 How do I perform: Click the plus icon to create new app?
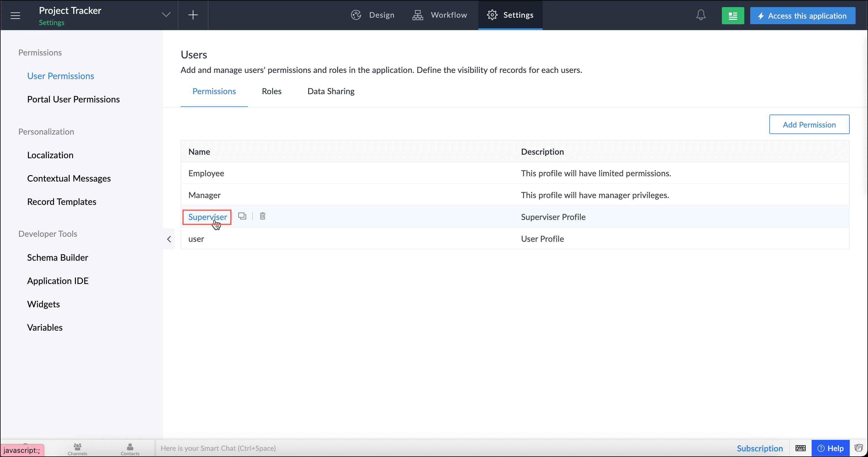coord(193,15)
